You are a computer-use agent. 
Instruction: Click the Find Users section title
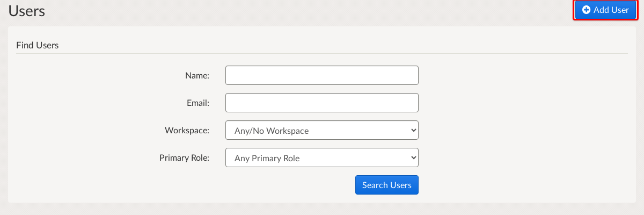[38, 45]
